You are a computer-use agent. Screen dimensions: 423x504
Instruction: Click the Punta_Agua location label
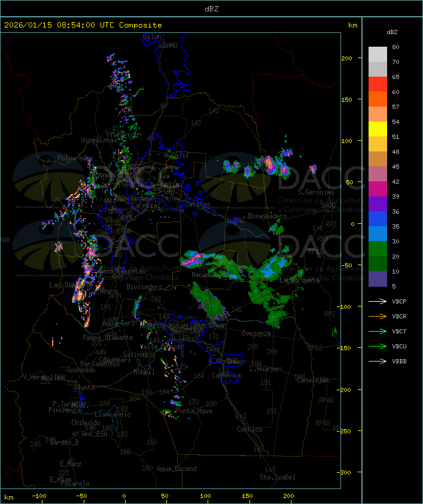point(194,411)
